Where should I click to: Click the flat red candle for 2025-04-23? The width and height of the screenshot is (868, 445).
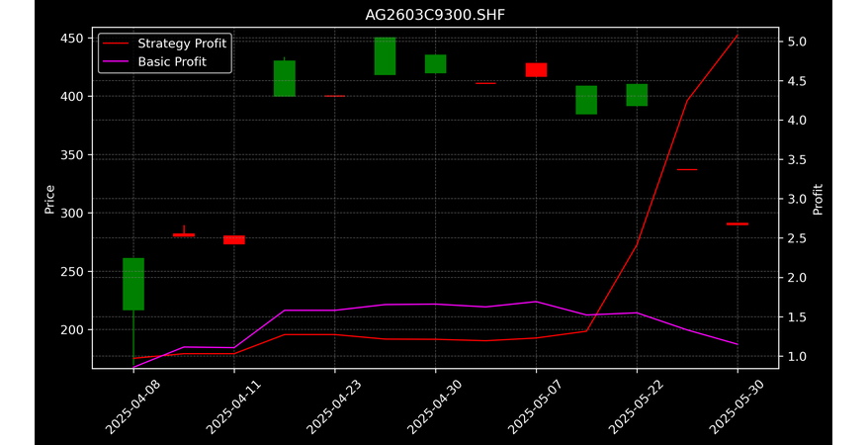coord(335,96)
